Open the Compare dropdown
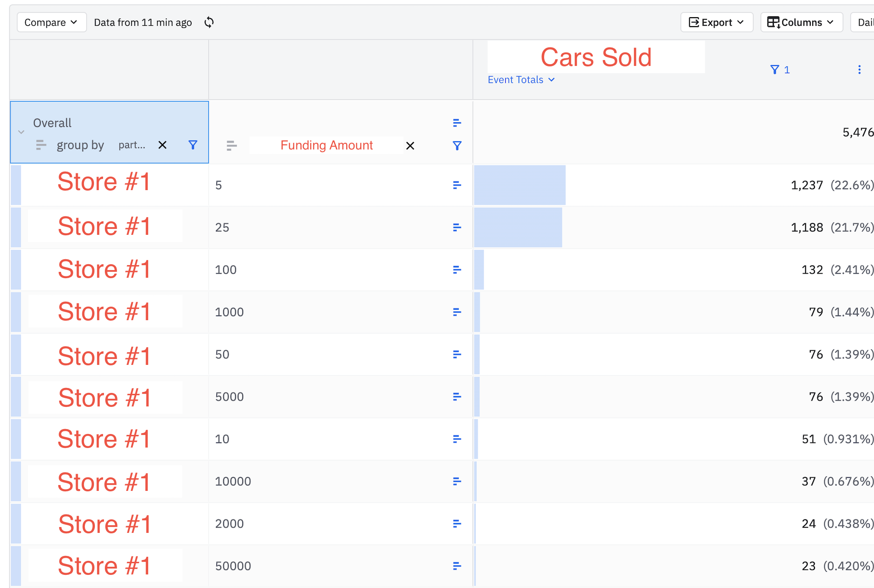Viewport: 874px width, 588px height. click(x=51, y=22)
